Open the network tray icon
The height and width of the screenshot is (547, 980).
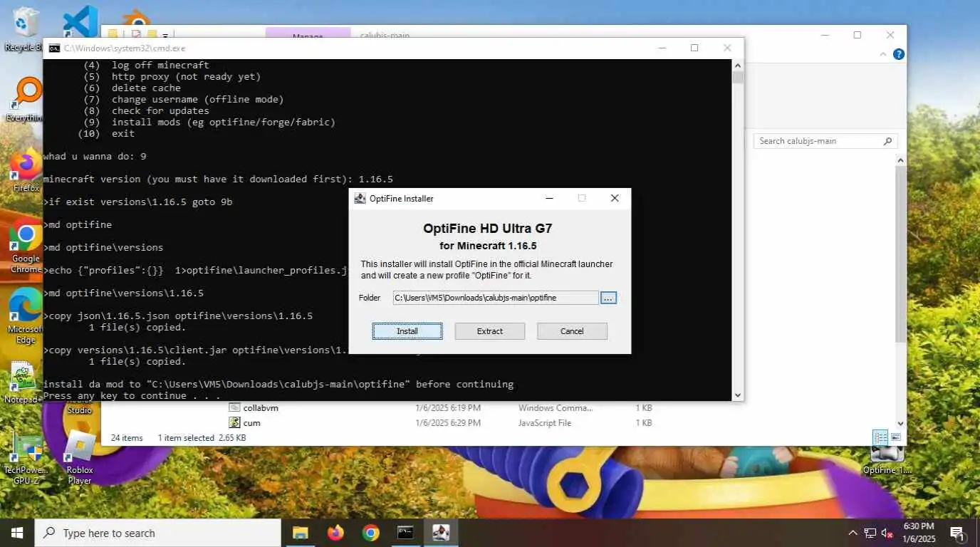[870, 533]
